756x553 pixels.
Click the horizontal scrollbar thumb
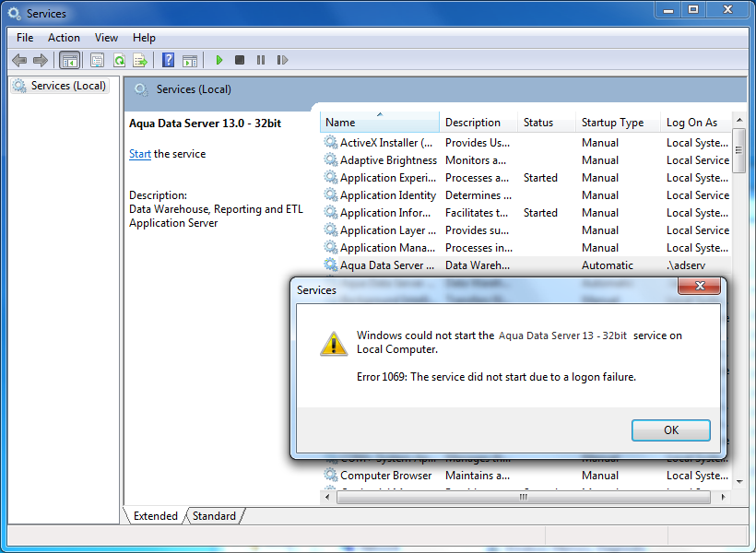coord(523,497)
